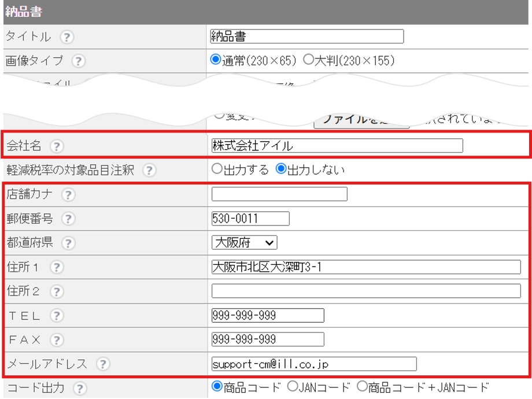Viewport: 532px width, 399px height.
Task: Open the help icon for 住所１
Action: click(57, 267)
